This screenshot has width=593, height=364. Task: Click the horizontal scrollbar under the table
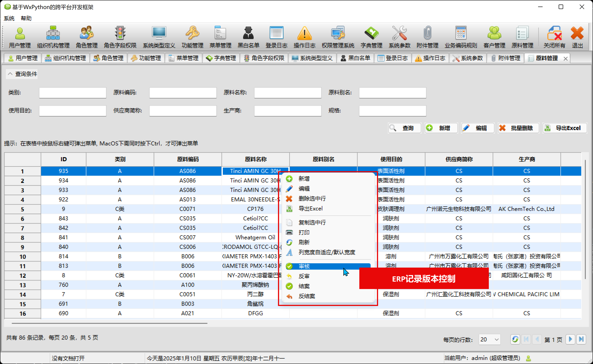click(110, 323)
